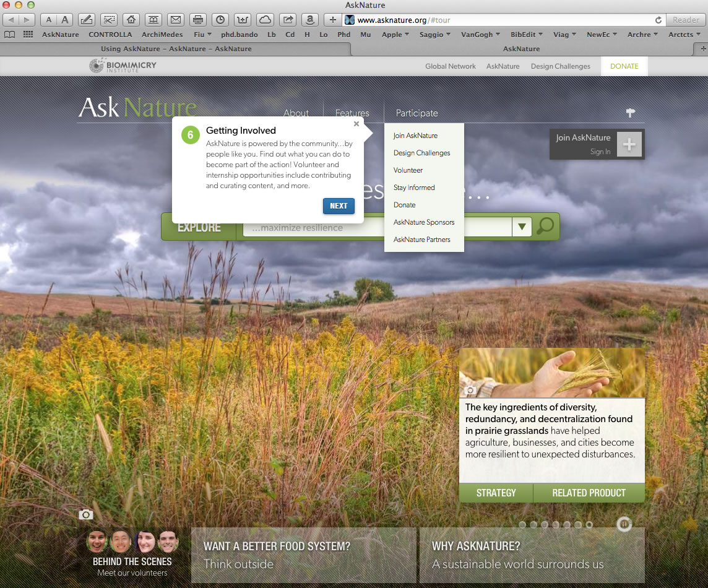Select Volunteer from the Participate menu

coord(408,170)
